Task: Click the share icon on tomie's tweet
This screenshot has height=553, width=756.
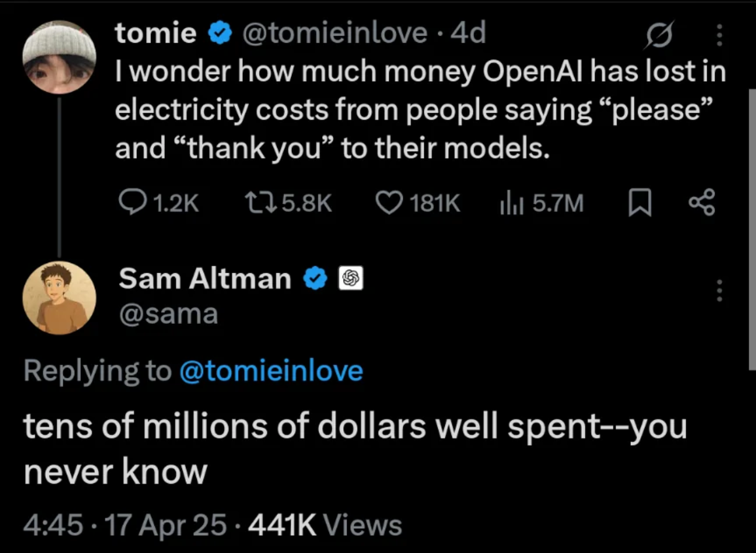Action: click(703, 204)
